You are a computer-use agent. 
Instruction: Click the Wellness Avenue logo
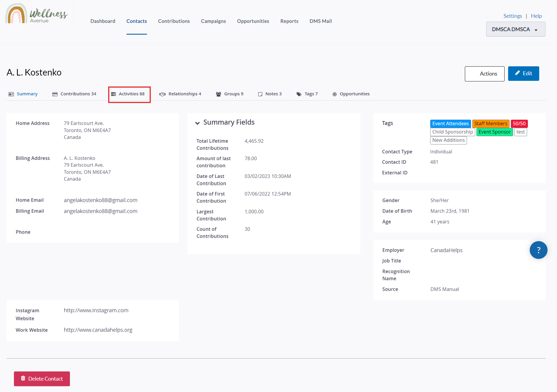tap(36, 13)
